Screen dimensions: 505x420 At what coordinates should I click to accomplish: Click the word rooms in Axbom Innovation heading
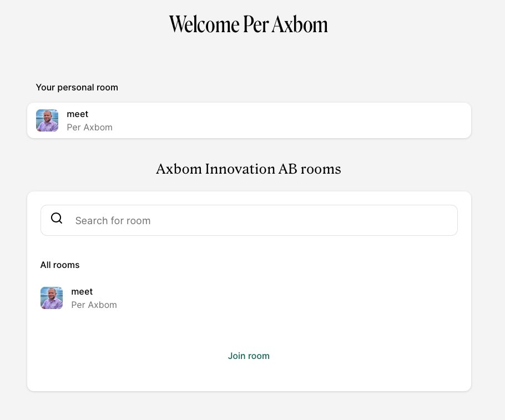[x=321, y=169]
